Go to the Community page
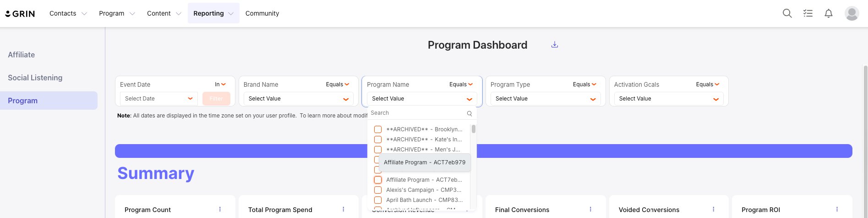This screenshot has width=868, height=218. coord(262,13)
